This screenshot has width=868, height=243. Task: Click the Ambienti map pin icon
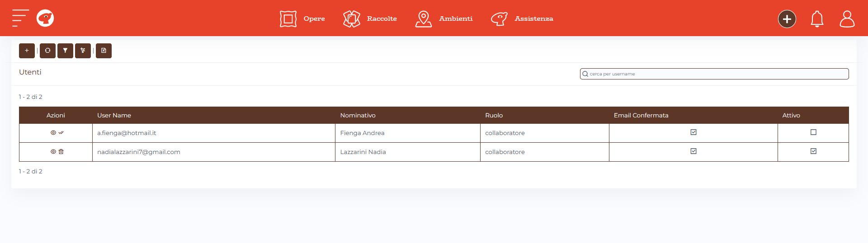(x=423, y=19)
